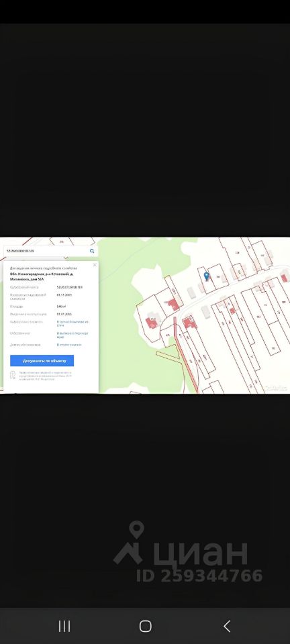This screenshot has width=290, height=644.
Task: Click the address heading in info panel
Action: 42,276
